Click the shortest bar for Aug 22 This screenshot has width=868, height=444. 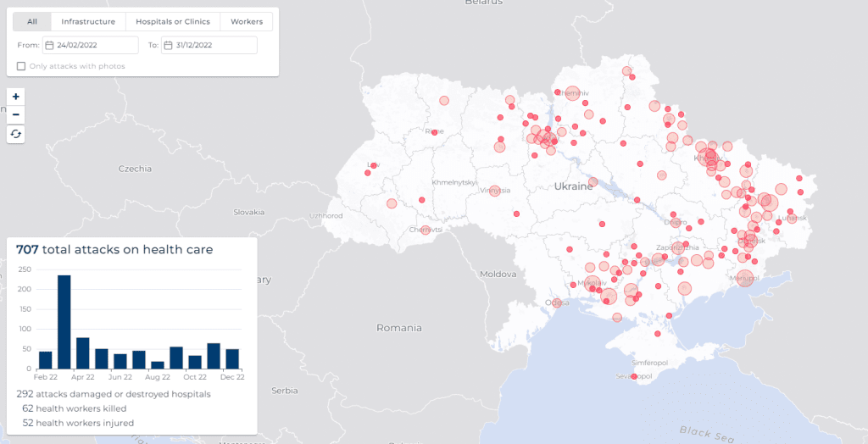point(158,365)
